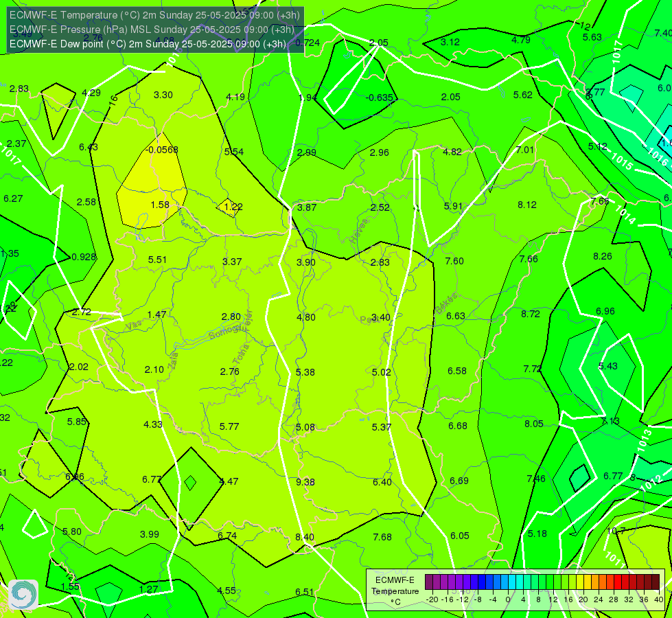
Task: Click the 6.40 dew point value
Action: click(382, 483)
